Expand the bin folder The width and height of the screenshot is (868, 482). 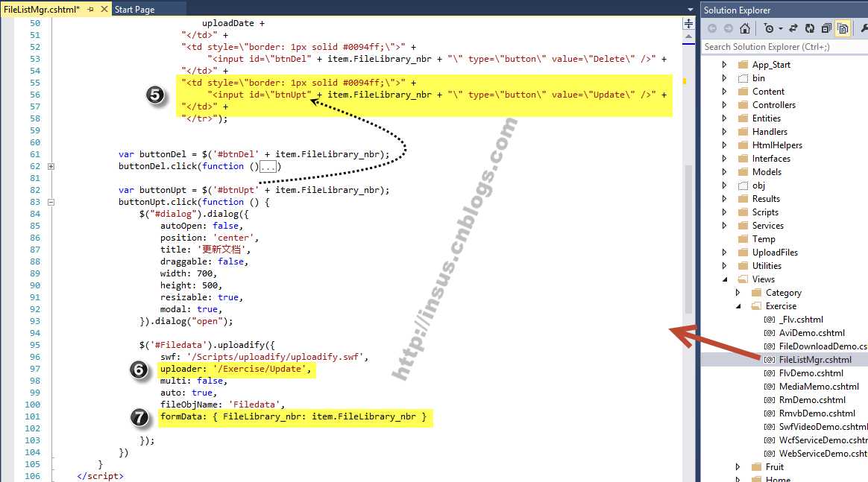[724, 78]
